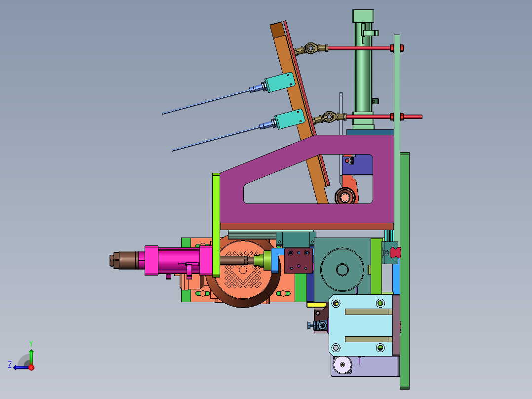This screenshot has width=532, height=399.
Task: Click the maroon block with screw holes
Action: pyautogui.click(x=298, y=260)
